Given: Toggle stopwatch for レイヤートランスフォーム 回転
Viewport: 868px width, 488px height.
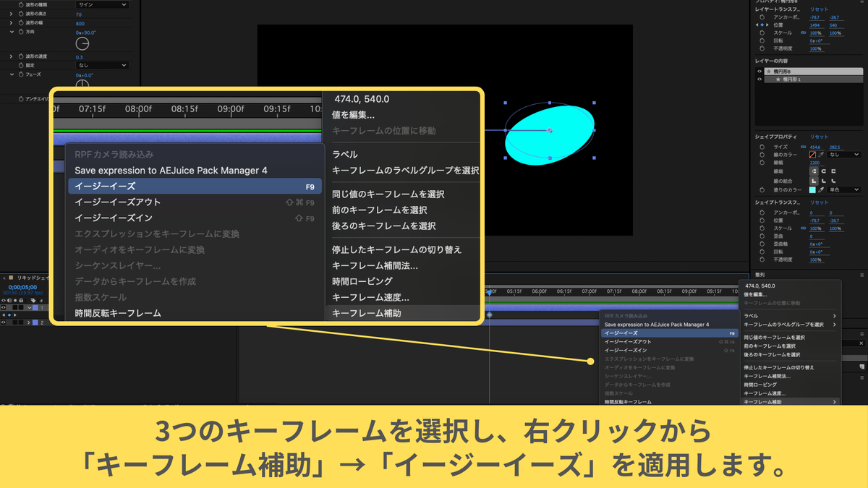Looking at the screenshot, I should click(762, 40).
